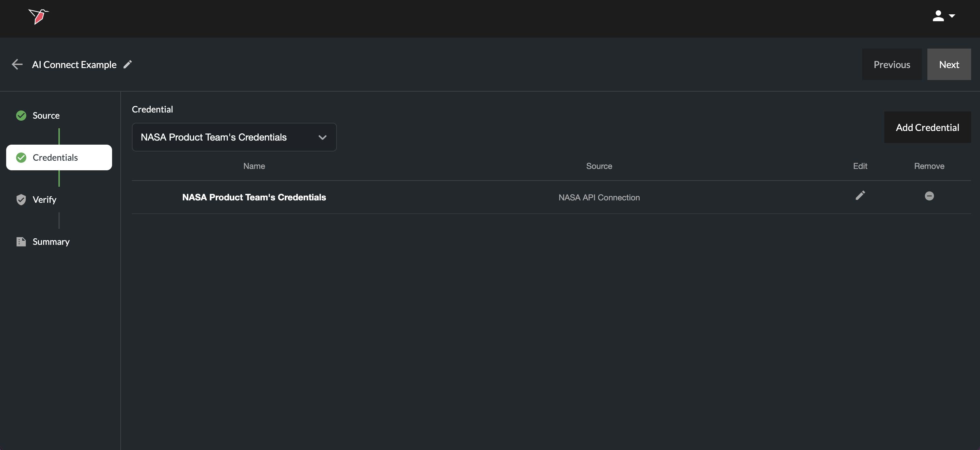The height and width of the screenshot is (450, 980).
Task: Open the Credential dropdown chevron
Action: [x=322, y=137]
